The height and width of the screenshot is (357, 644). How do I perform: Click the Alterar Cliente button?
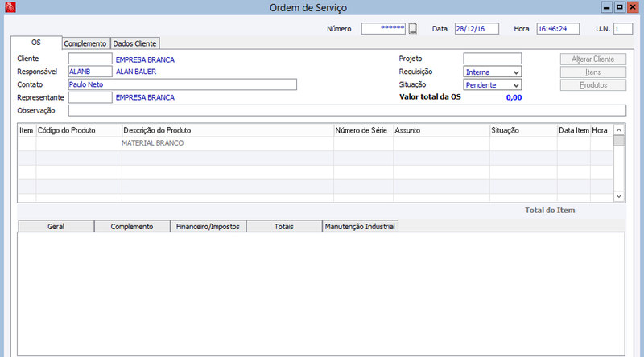pos(593,59)
